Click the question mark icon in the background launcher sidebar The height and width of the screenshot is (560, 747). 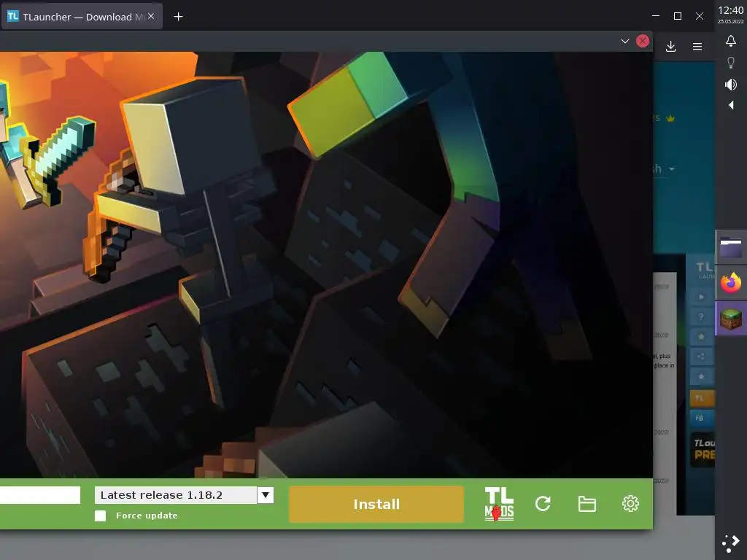(701, 316)
